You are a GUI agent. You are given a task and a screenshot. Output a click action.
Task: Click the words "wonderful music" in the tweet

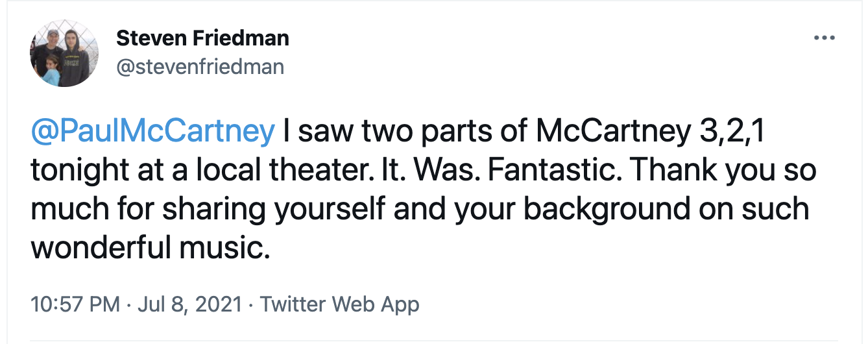(x=150, y=247)
